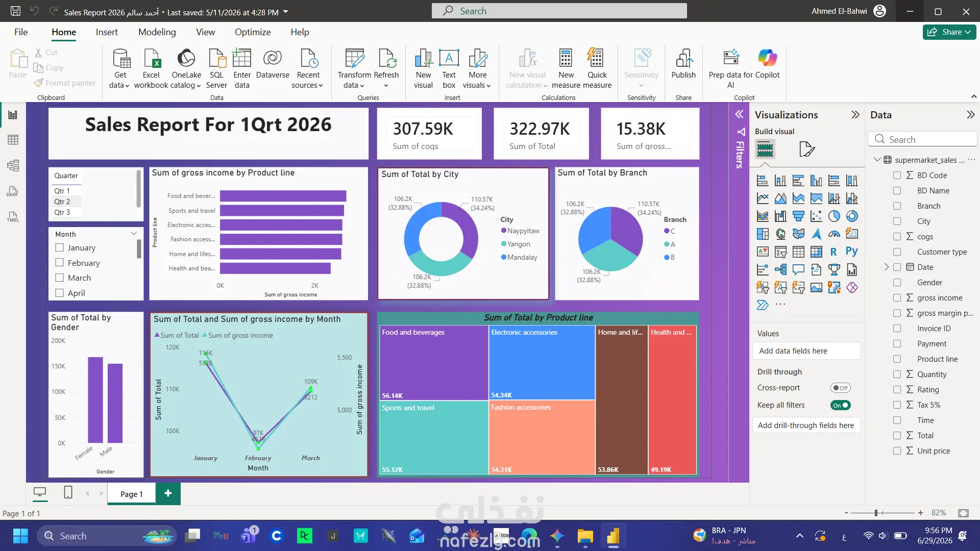Click the Copilot icon in ribbon
This screenshot has width=980, height=551.
pyautogui.click(x=767, y=58)
